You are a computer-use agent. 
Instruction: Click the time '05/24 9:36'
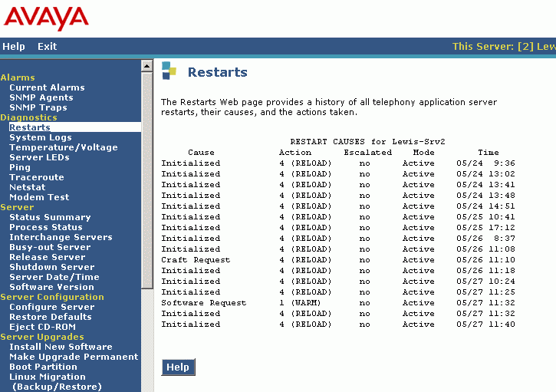pos(485,163)
